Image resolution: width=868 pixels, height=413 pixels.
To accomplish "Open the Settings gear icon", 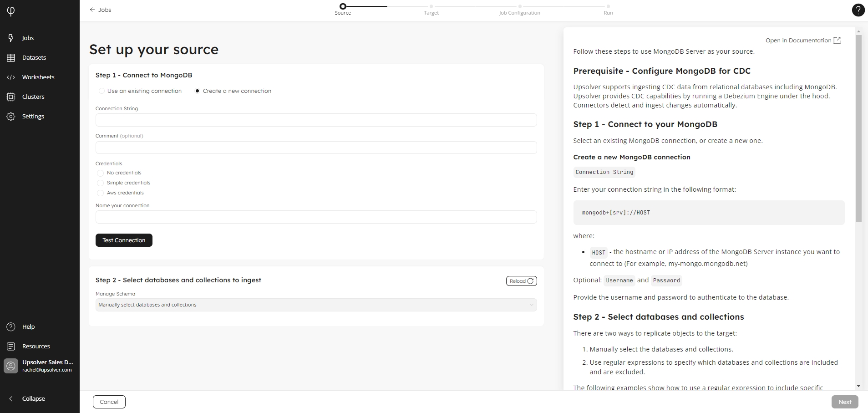I will (11, 116).
